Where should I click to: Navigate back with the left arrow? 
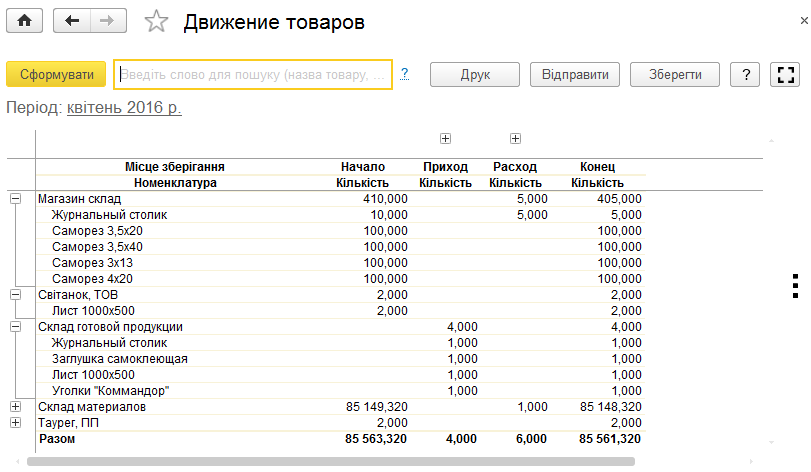72,21
